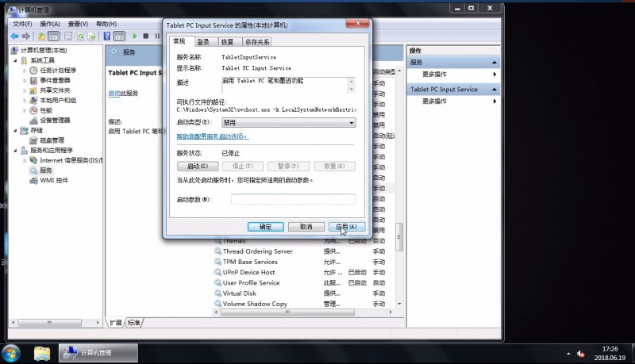Select the Event Viewer icon in the tree

pyautogui.click(x=33, y=80)
